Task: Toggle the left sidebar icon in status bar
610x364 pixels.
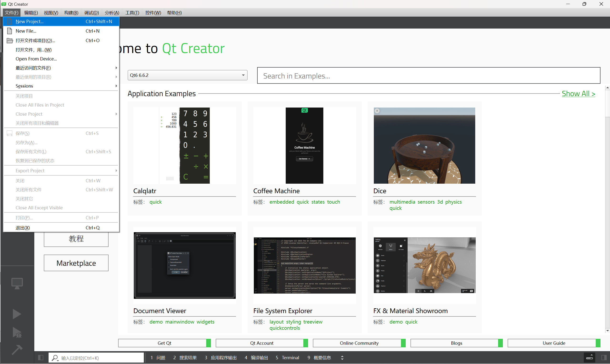Action: (x=41, y=358)
